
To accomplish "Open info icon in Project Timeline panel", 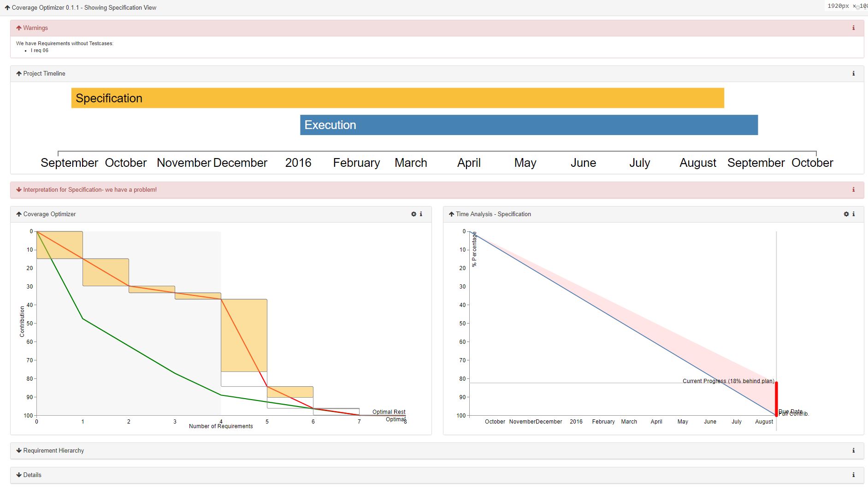I will 853,74.
